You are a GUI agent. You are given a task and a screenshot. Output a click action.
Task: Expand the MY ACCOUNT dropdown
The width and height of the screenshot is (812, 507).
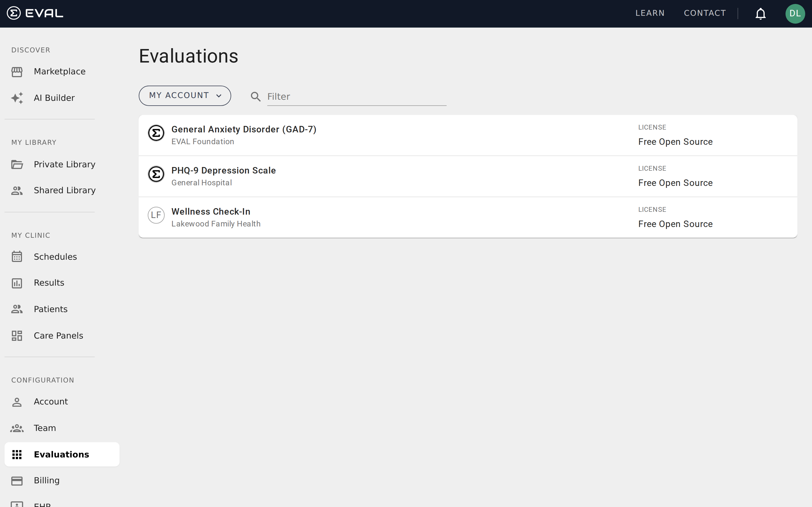click(185, 95)
